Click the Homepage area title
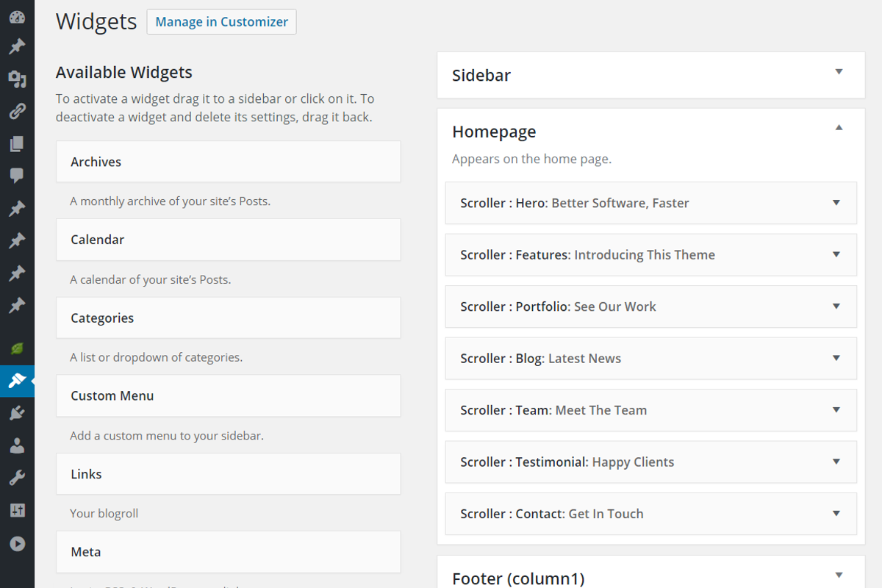 494,132
